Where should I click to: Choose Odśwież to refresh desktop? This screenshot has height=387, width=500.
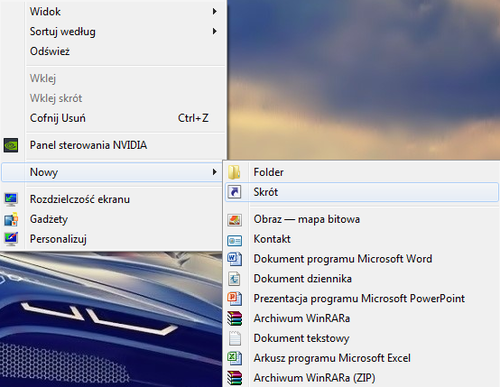pos(114,51)
